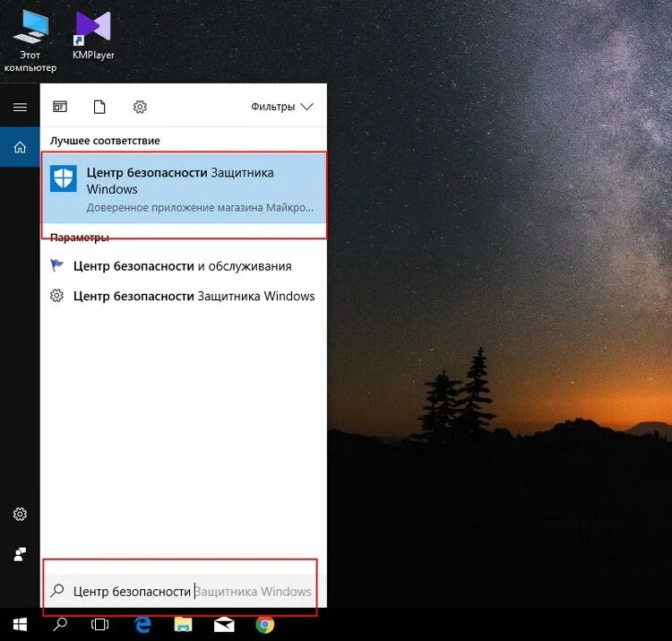Expand the Фильтры dropdown

pos(282,107)
